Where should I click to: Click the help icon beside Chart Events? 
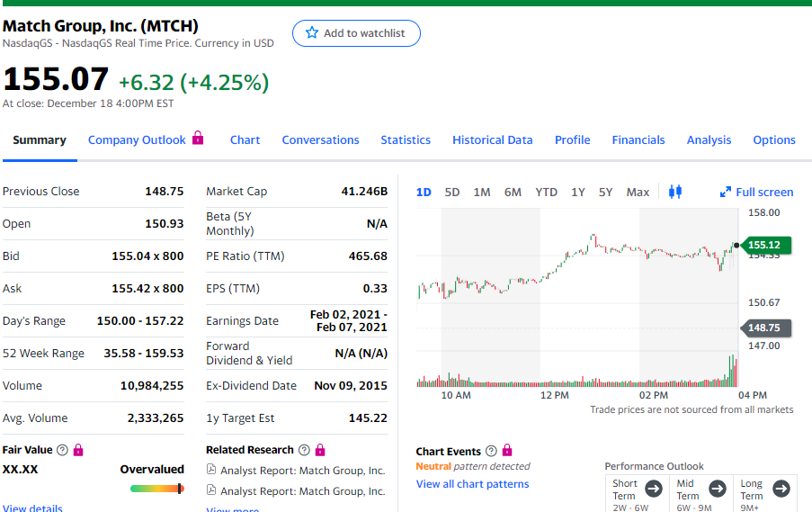491,451
